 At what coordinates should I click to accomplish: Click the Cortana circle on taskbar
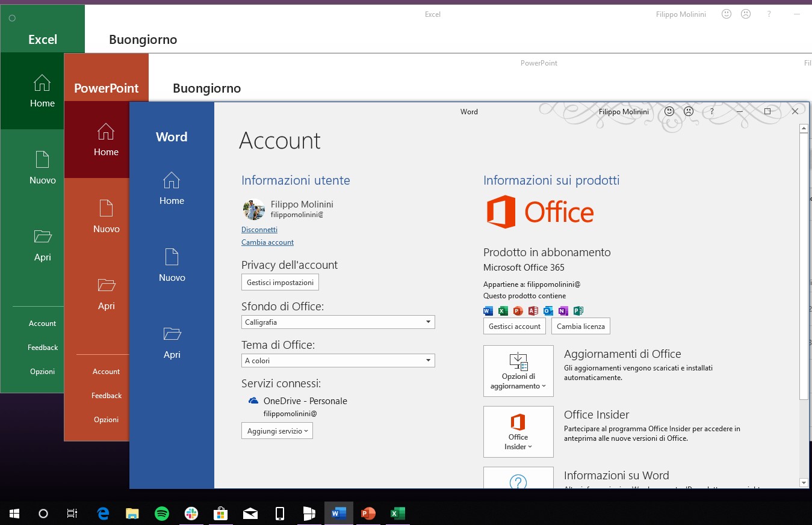[x=43, y=514]
